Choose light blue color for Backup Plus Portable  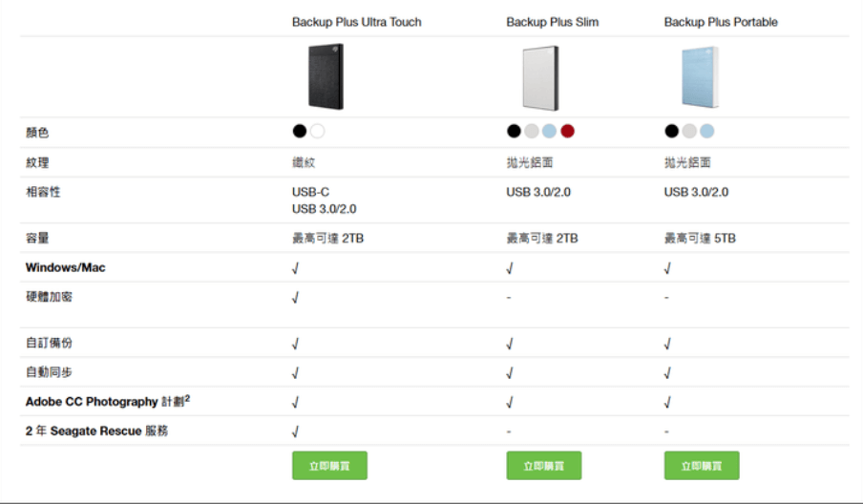click(706, 132)
